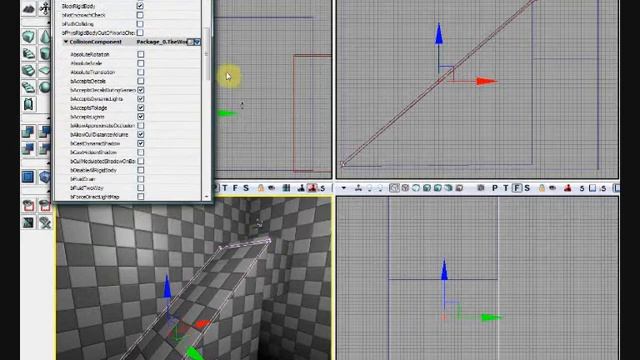This screenshot has height=360, width=640.
Task: Switch right viewport to Top (T) view
Action: (506, 188)
